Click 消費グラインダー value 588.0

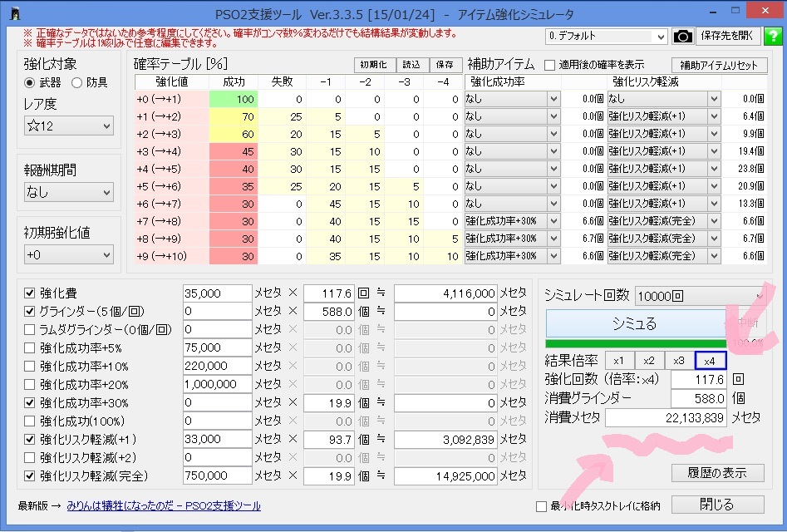699,398
